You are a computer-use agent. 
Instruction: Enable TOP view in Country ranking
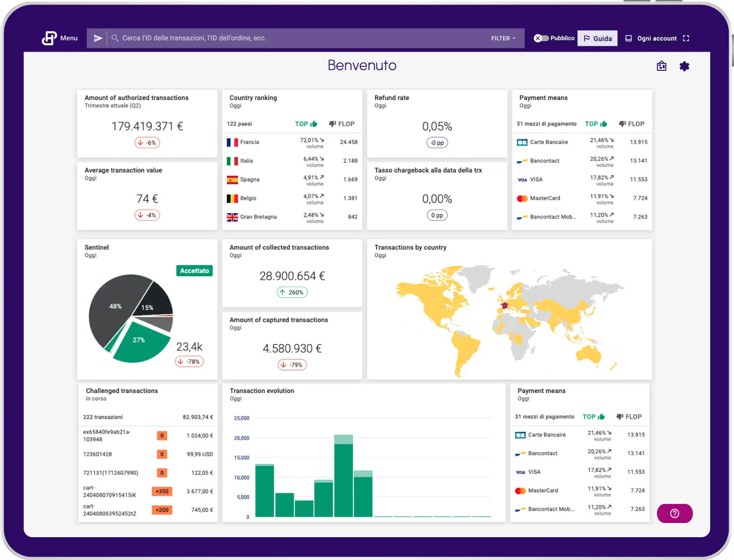306,124
